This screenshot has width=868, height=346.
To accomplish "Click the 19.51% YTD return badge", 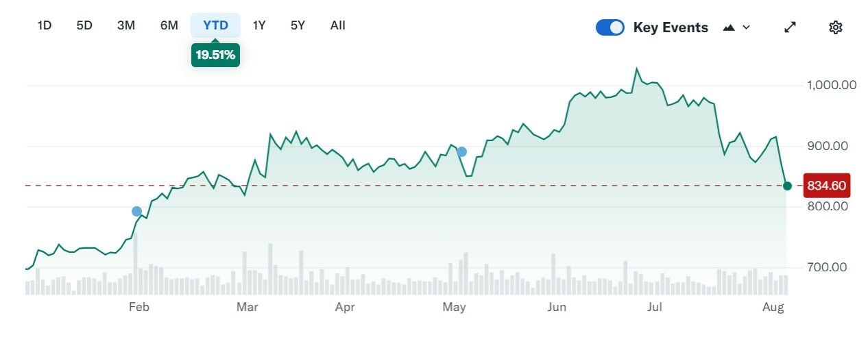I will [x=215, y=55].
